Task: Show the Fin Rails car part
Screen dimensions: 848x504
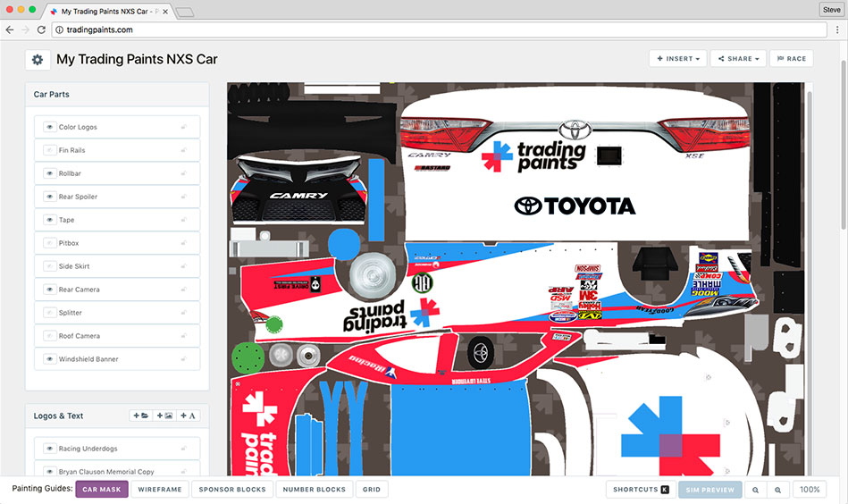Action: pyautogui.click(x=50, y=150)
